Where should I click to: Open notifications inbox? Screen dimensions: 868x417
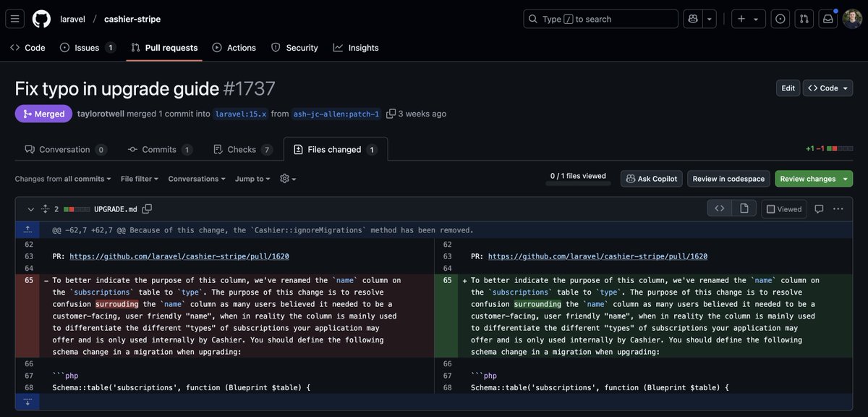(827, 19)
